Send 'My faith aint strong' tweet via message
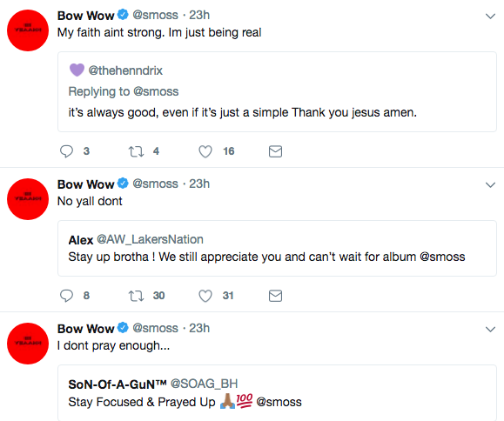Viewport: 504px width, 421px height. click(275, 151)
